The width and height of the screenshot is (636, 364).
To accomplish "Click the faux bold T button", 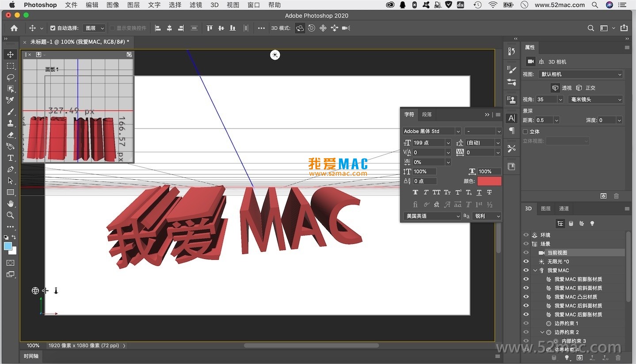I will tap(415, 193).
